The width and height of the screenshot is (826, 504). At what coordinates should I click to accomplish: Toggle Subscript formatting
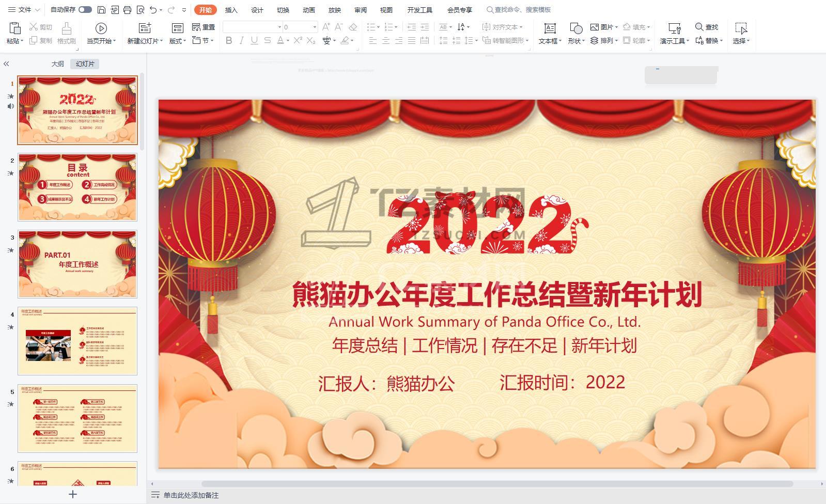pyautogui.click(x=310, y=40)
